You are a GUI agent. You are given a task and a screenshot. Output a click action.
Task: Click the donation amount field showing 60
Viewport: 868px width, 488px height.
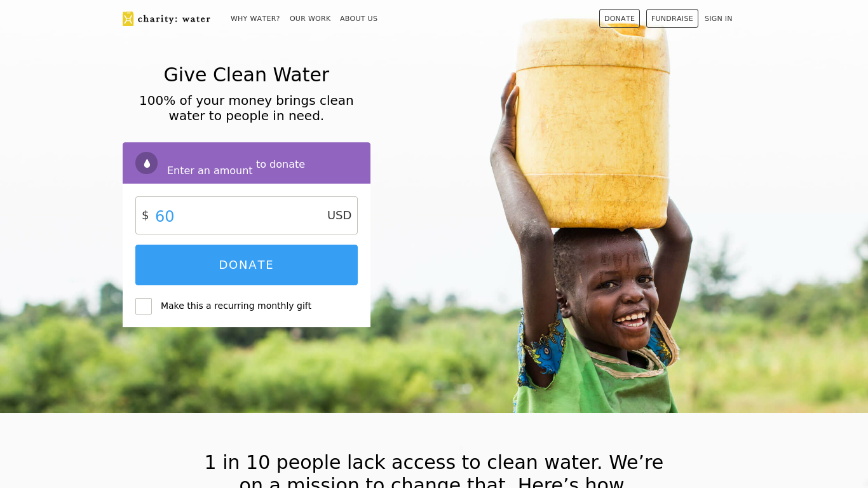coord(247,215)
